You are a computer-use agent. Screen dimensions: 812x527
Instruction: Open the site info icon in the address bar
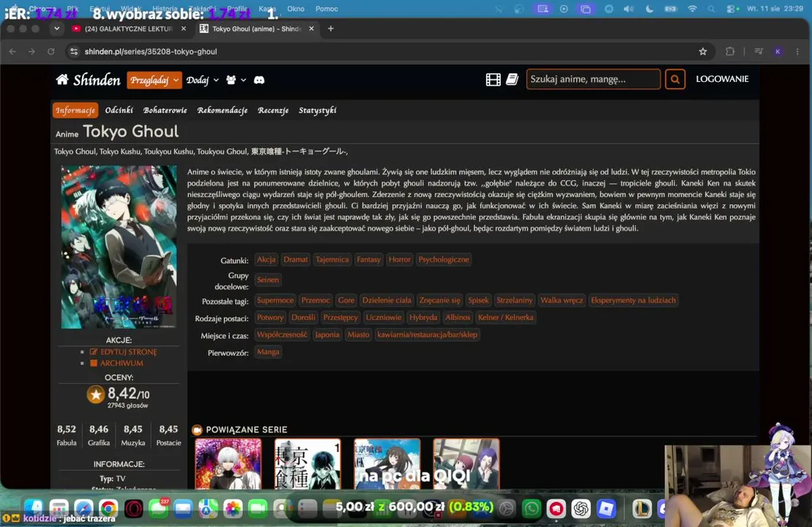74,51
